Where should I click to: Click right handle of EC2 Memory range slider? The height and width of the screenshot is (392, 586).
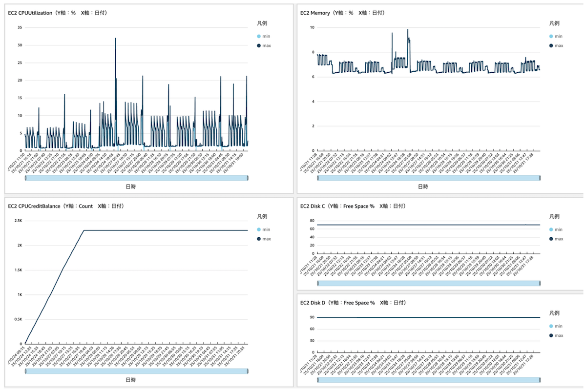tap(540, 178)
